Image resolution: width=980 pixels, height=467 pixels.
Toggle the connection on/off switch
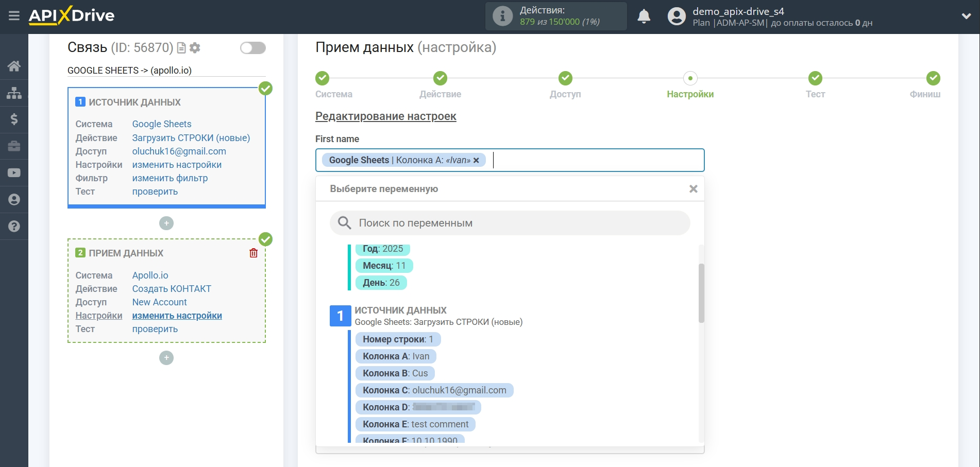(x=252, y=48)
